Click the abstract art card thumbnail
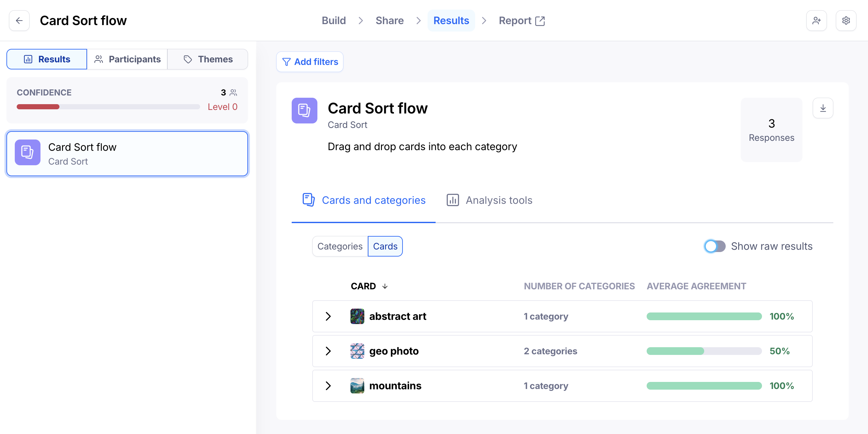 click(357, 316)
